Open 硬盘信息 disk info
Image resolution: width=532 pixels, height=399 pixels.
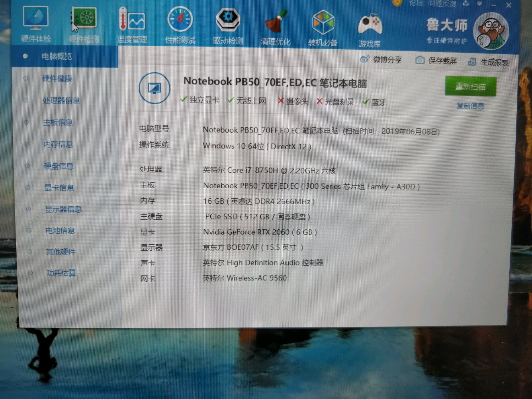59,166
